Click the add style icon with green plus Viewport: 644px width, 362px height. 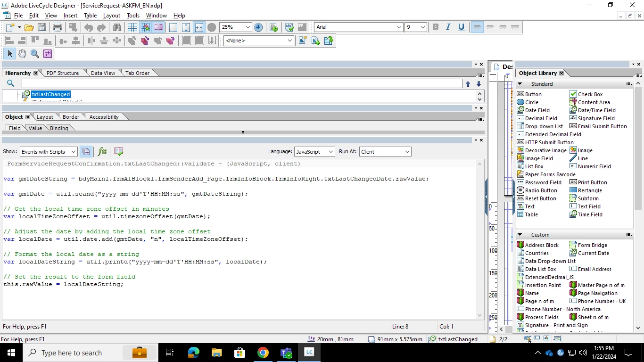316,41
